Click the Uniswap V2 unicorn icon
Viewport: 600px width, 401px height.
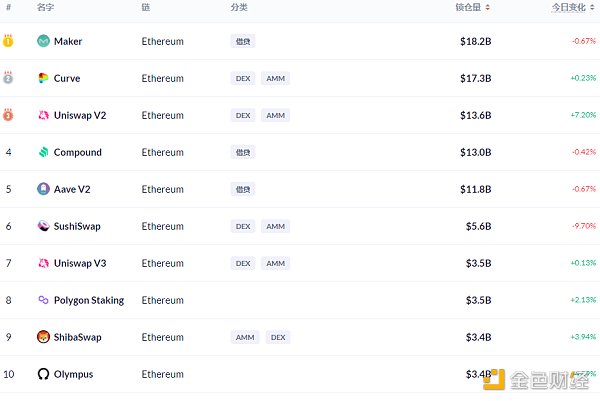(43, 115)
